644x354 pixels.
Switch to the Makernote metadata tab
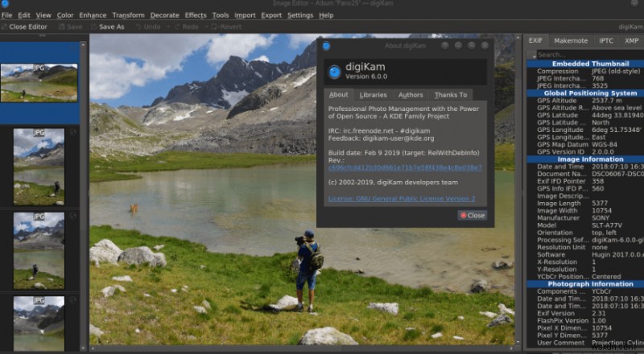[x=571, y=41]
